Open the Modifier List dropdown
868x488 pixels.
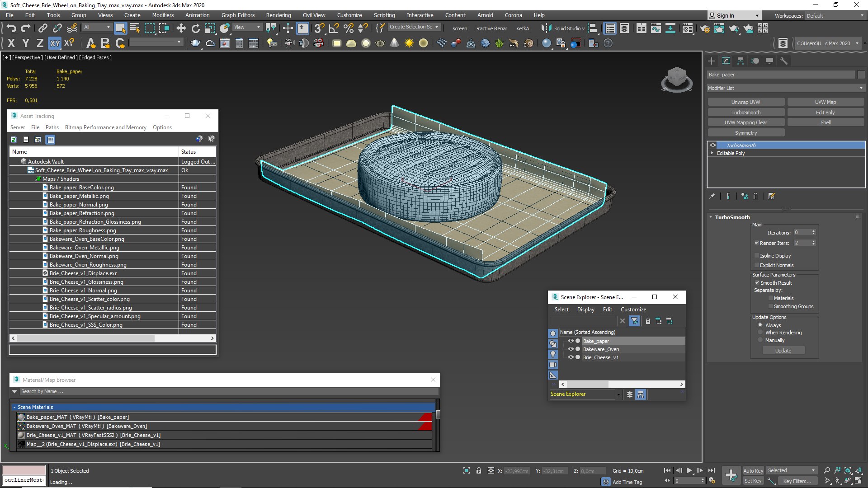click(x=785, y=88)
